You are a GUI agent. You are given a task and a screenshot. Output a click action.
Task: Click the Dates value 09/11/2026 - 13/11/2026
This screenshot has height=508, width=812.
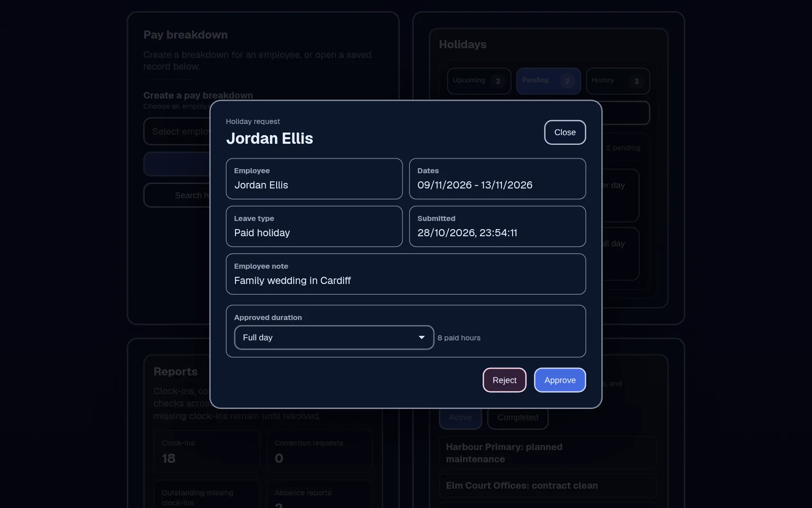pos(475,185)
